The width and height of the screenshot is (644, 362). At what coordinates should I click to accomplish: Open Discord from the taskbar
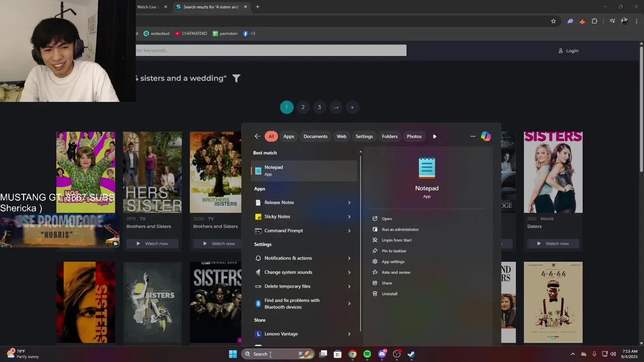(382, 354)
